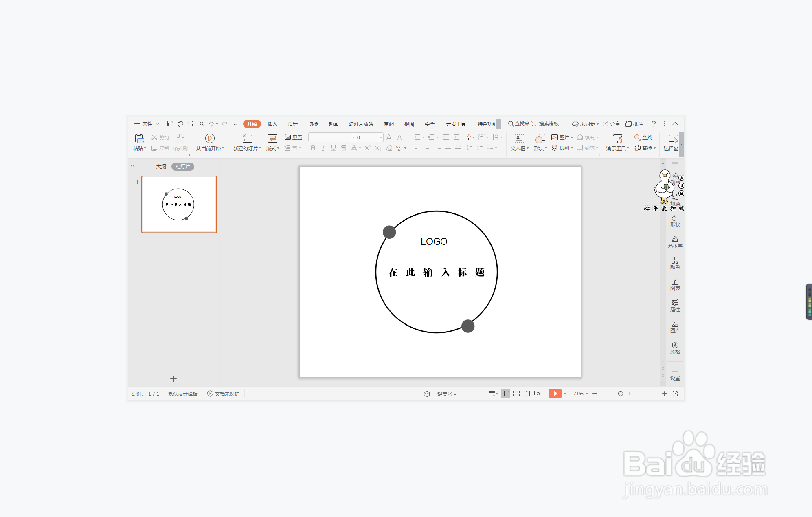The height and width of the screenshot is (517, 812).
Task: Open the 文件 File menu
Action: (147, 124)
